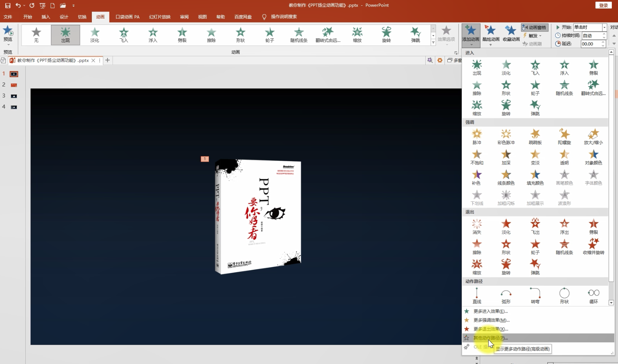Pick 循环 motion path
This screenshot has width=618, height=364.
pyautogui.click(x=594, y=296)
